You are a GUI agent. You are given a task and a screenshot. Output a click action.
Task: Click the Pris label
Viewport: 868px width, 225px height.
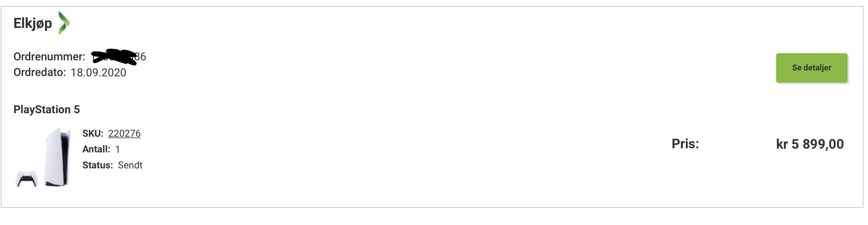[x=685, y=144]
